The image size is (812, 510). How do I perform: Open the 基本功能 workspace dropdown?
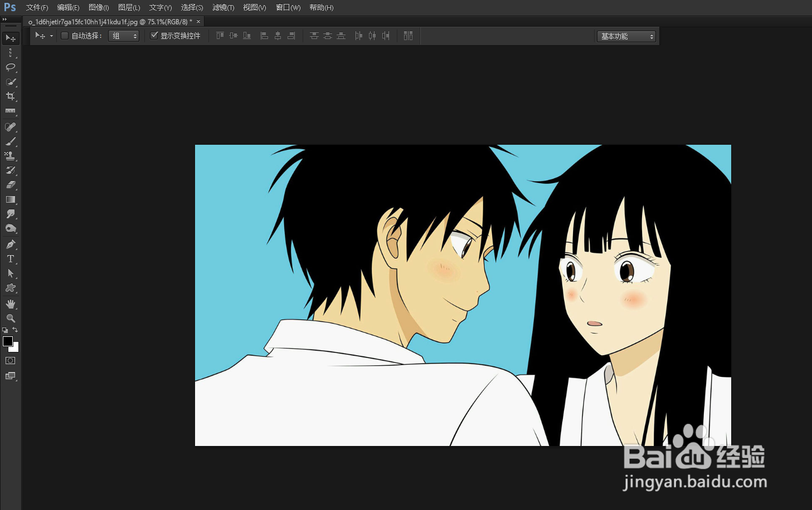(626, 36)
